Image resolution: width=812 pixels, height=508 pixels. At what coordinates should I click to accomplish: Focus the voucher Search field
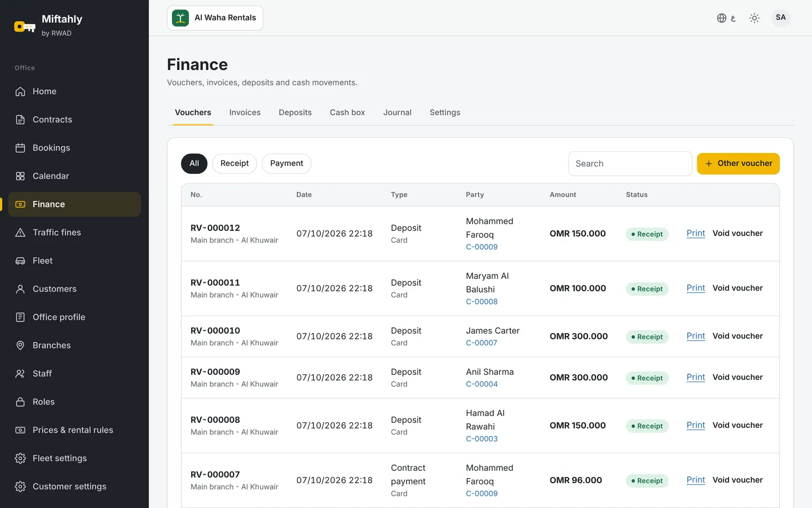630,164
